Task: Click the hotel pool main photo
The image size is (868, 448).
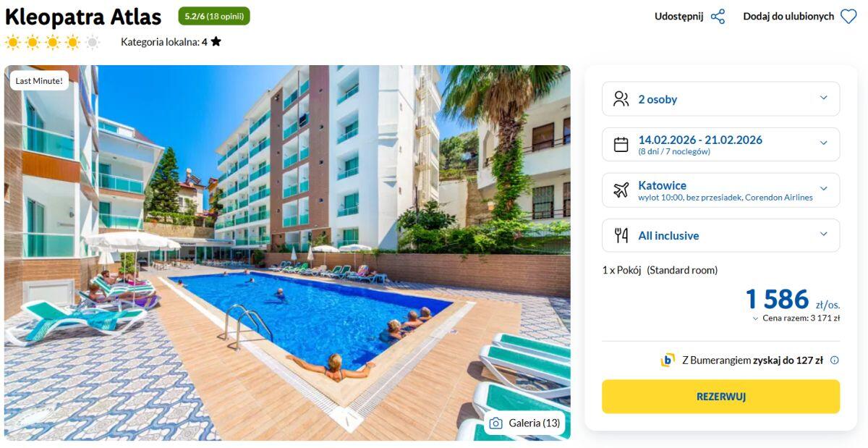Action: pyautogui.click(x=287, y=253)
